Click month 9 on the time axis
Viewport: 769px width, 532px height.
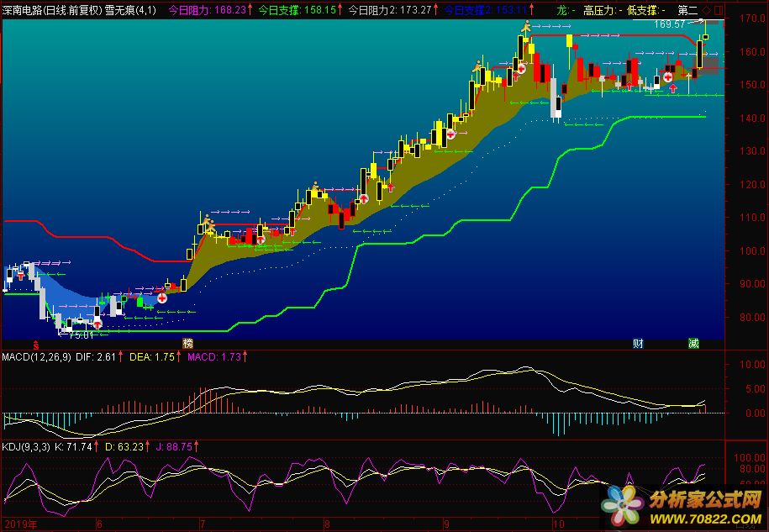tap(446, 524)
